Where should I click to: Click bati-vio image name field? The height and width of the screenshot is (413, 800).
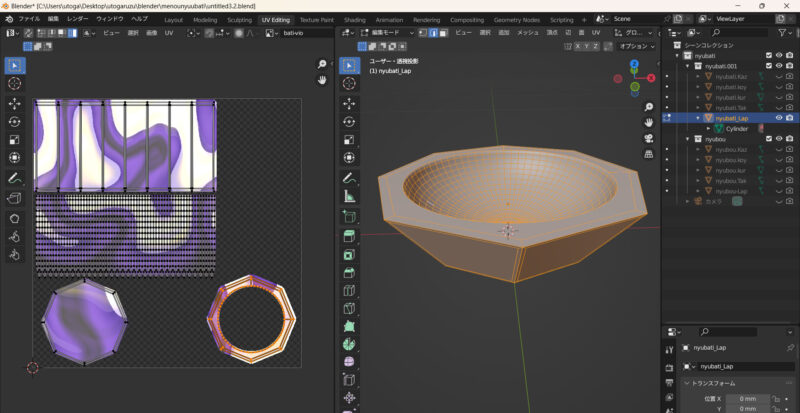coord(306,33)
